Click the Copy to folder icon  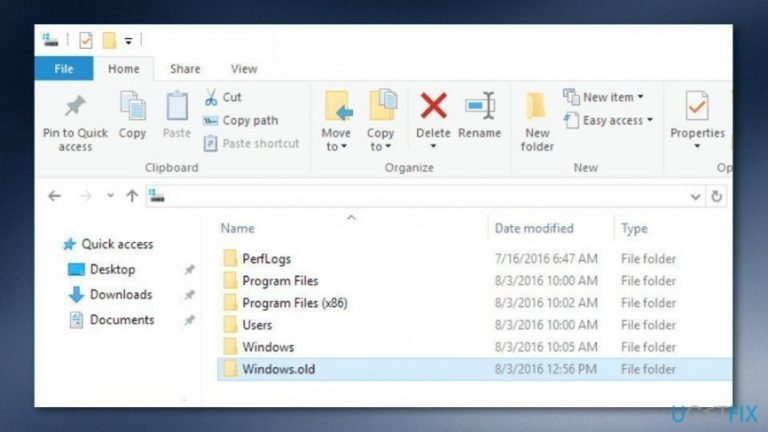click(383, 105)
